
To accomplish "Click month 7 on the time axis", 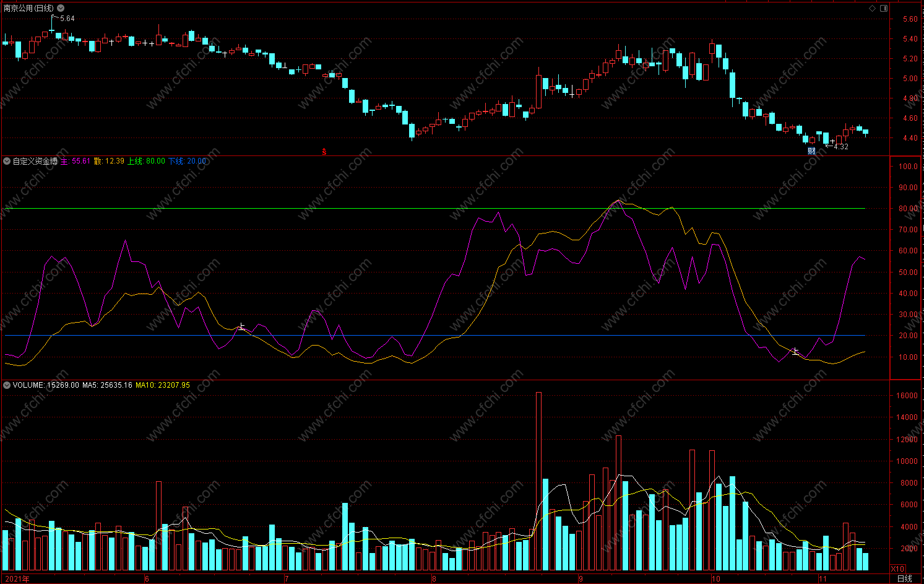I will click(x=287, y=579).
